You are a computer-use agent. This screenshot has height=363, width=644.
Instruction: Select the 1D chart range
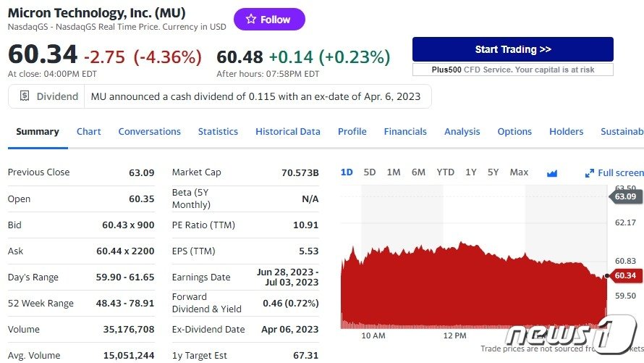(347, 172)
